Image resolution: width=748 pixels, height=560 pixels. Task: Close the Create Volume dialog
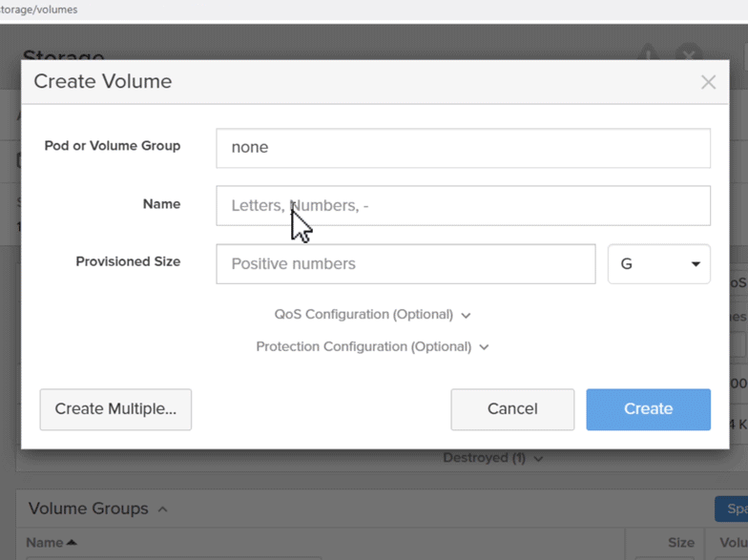pyautogui.click(x=708, y=82)
